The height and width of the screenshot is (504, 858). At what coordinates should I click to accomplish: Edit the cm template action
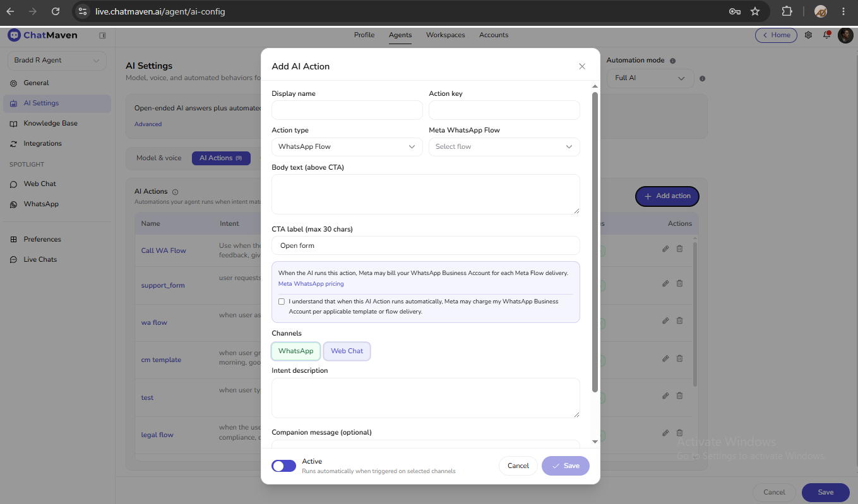[665, 358]
